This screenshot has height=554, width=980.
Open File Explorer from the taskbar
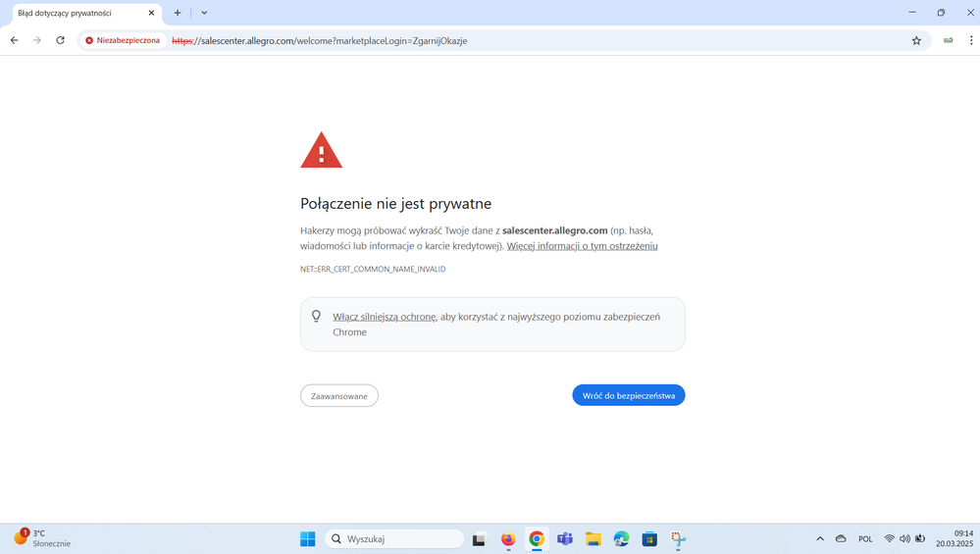(593, 539)
